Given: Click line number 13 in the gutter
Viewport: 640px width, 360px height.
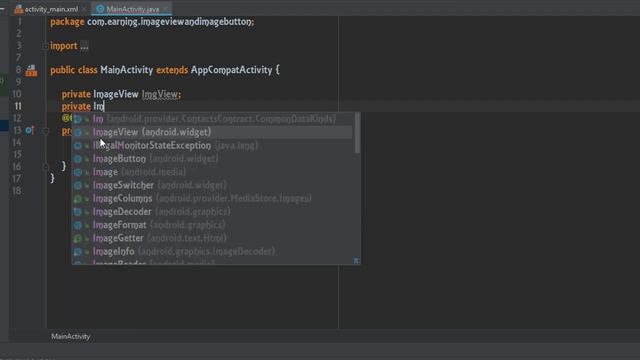Looking at the screenshot, I should click(x=17, y=130).
